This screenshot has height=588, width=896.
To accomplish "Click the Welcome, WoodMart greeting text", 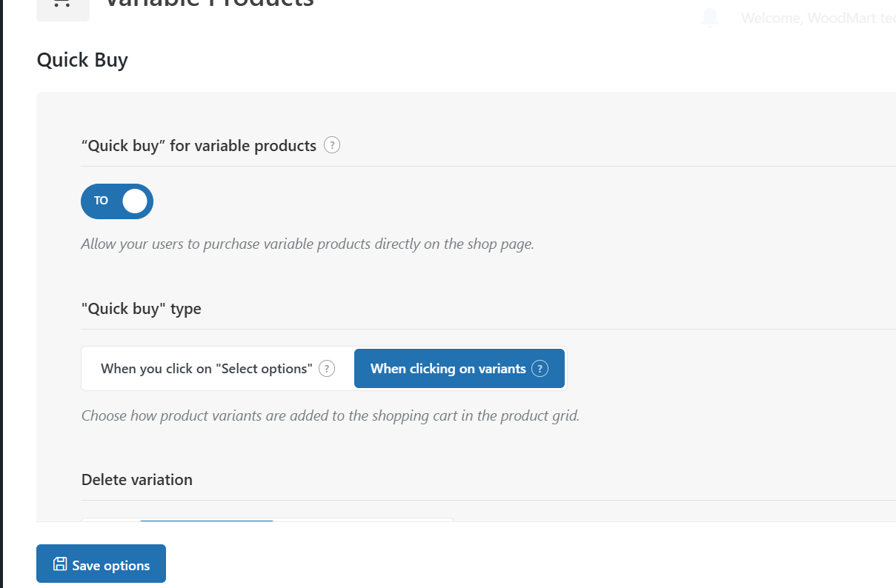I will [x=818, y=18].
